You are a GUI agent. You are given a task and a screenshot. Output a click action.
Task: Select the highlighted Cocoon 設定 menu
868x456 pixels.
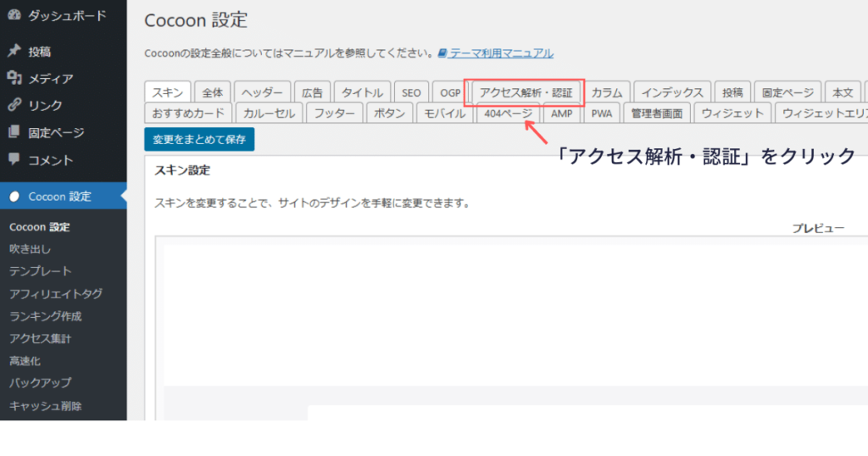pos(63,196)
